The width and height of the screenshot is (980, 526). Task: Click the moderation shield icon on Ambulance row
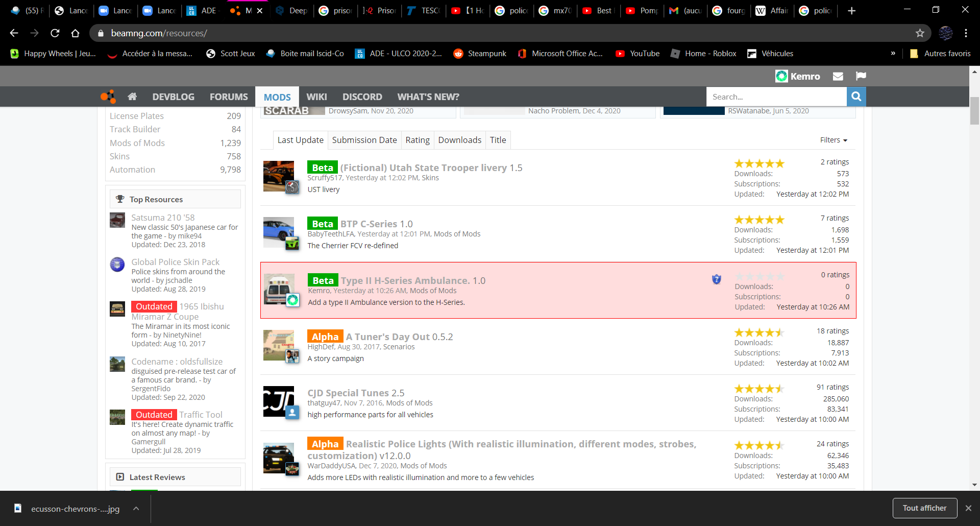click(717, 279)
